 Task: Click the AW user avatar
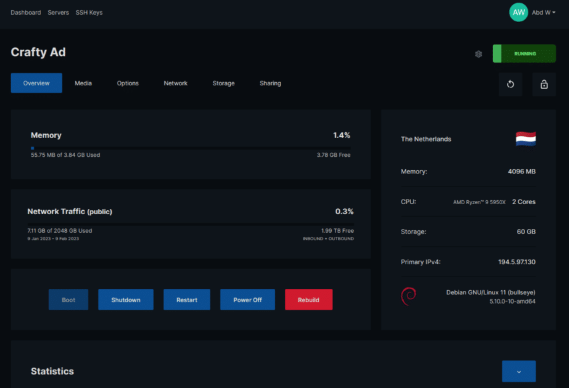click(x=518, y=12)
